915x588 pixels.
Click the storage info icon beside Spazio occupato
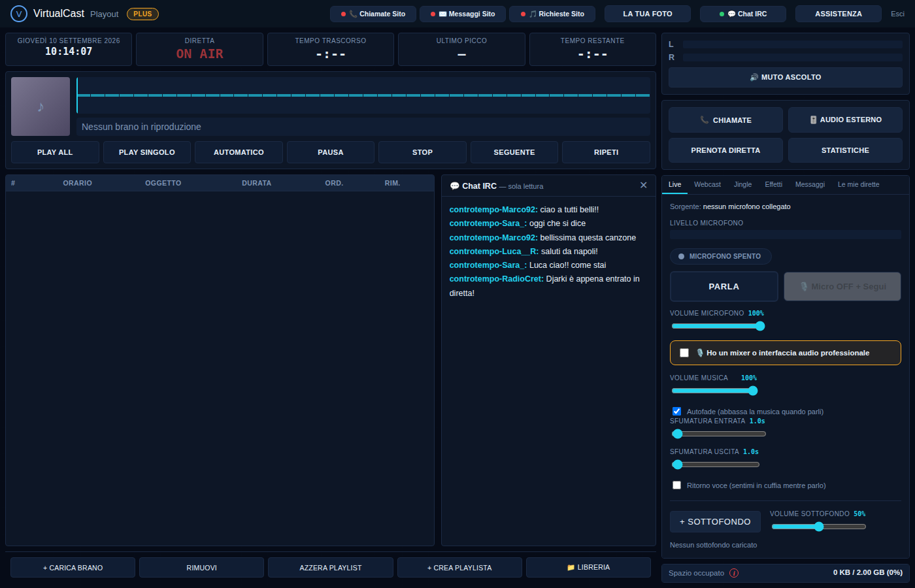click(734, 573)
